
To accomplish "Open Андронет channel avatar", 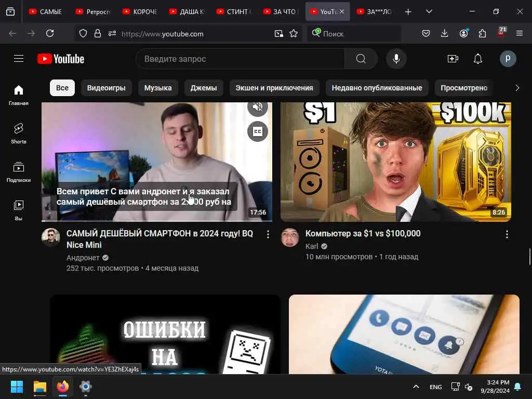I will [50, 237].
